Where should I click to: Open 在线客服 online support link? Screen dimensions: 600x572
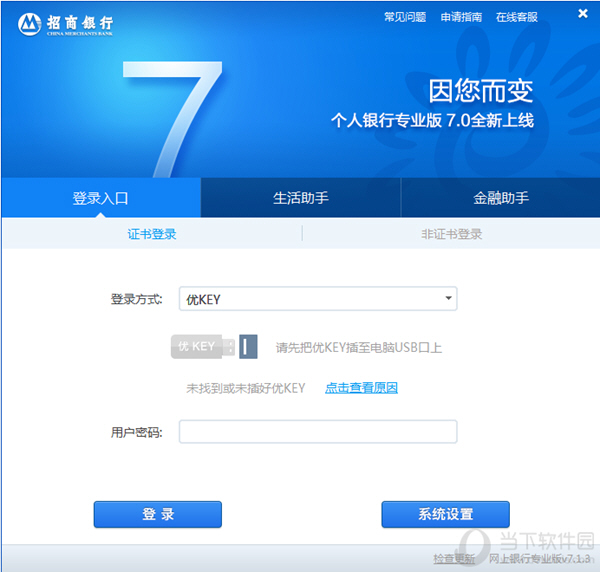coord(517,17)
